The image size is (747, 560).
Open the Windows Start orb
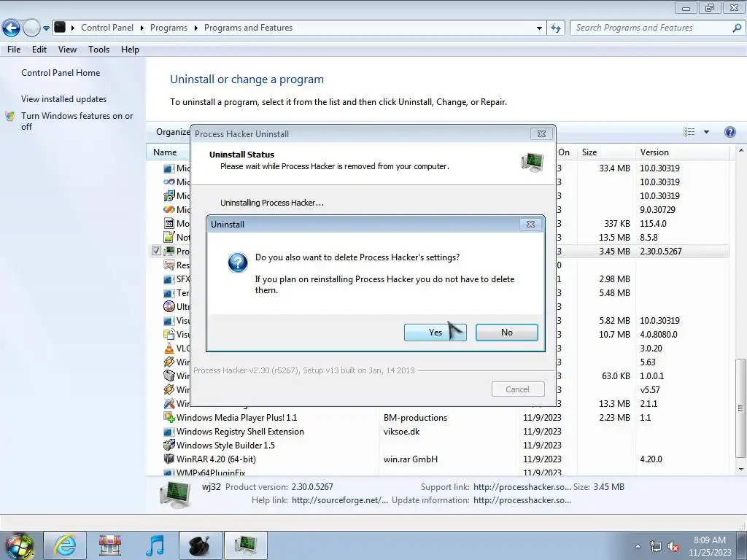20,545
